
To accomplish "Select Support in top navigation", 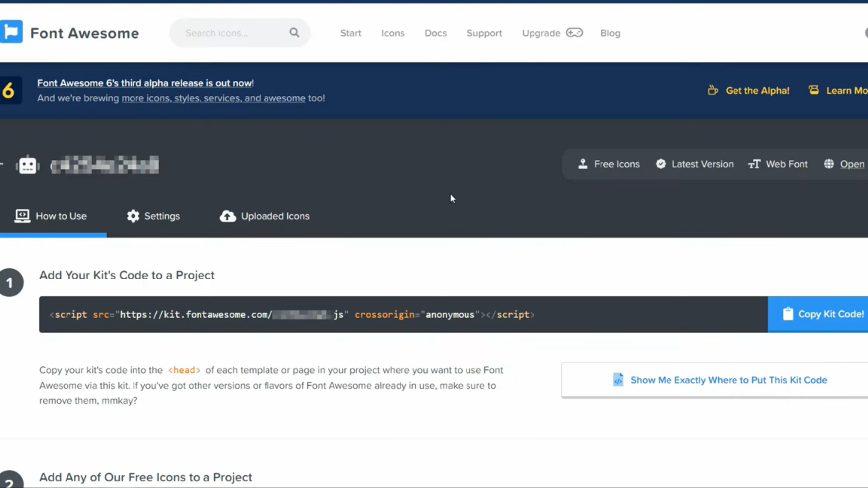I will coord(484,33).
